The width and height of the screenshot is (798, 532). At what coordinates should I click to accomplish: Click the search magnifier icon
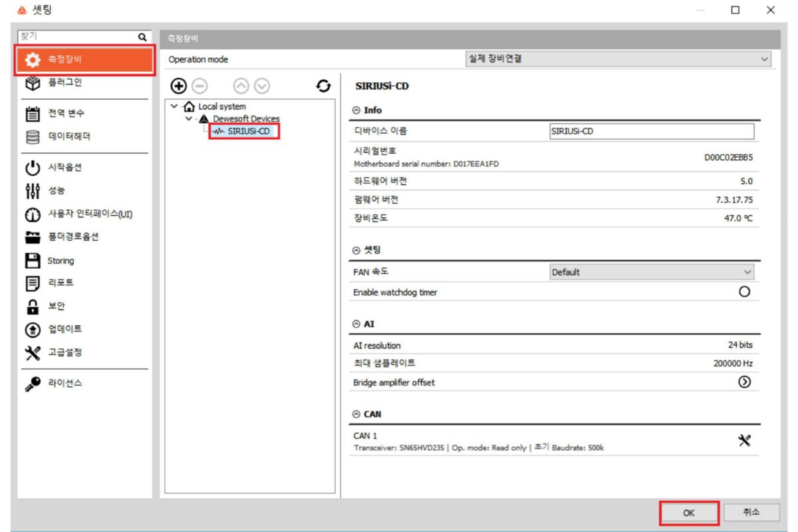[142, 37]
